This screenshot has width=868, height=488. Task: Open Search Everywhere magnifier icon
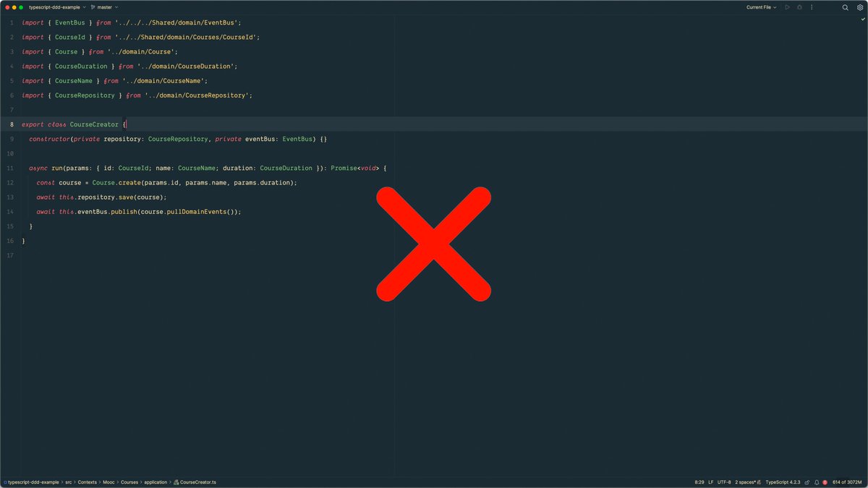tap(845, 7)
